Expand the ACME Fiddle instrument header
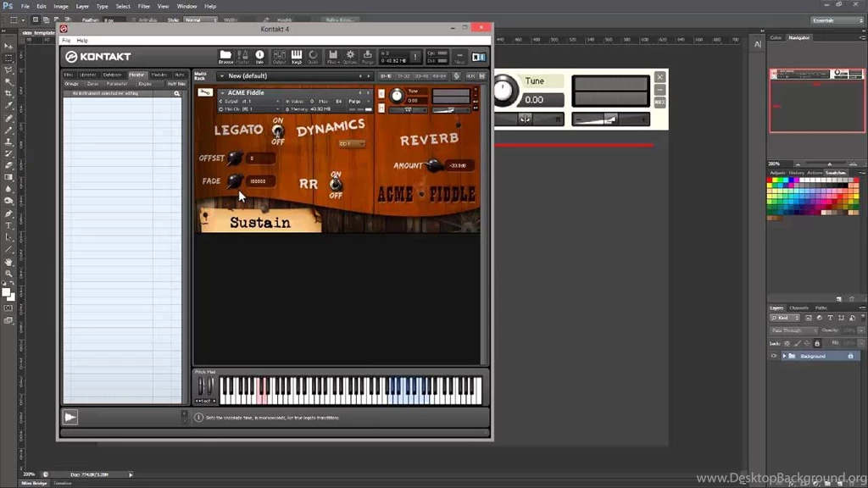This screenshot has height=488, width=868. click(x=224, y=92)
